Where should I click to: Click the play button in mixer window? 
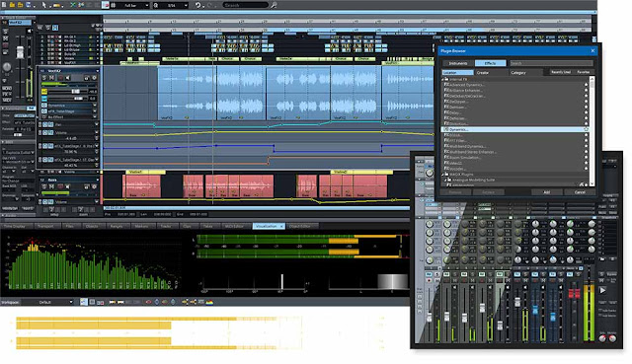(602, 290)
